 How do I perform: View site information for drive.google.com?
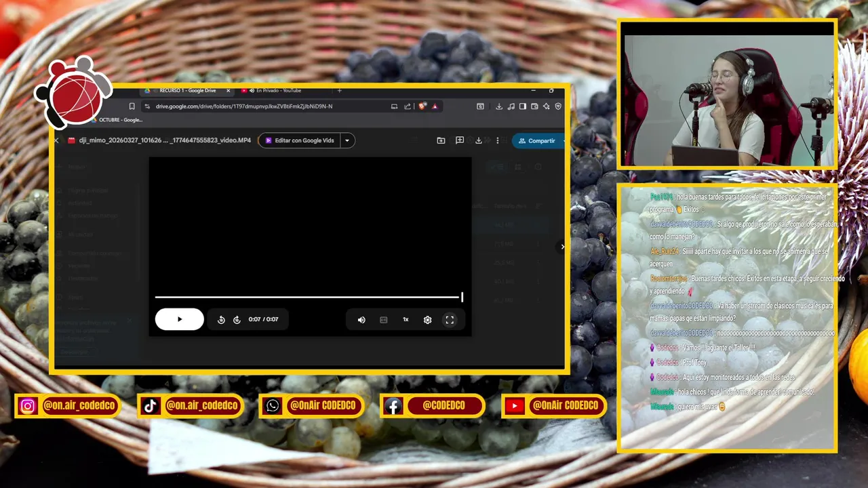147,106
